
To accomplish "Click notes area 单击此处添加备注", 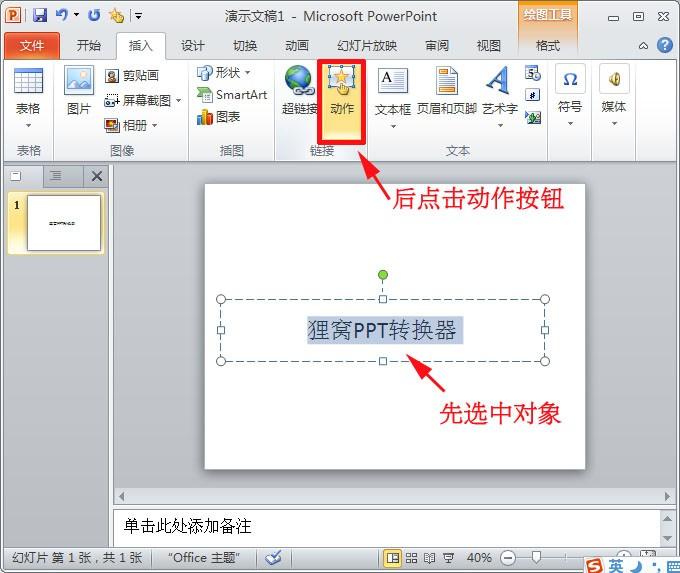I will [x=187, y=526].
